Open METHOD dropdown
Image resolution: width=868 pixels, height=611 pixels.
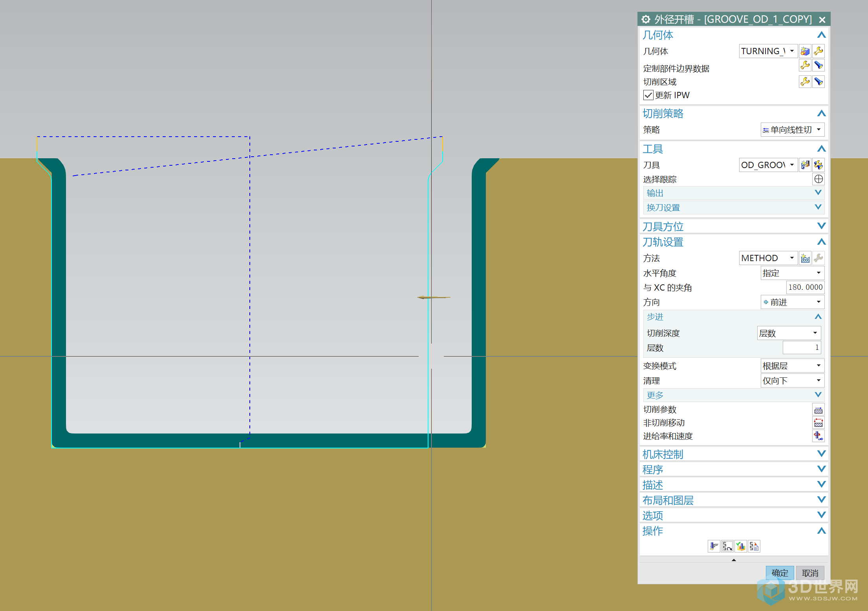click(x=768, y=258)
